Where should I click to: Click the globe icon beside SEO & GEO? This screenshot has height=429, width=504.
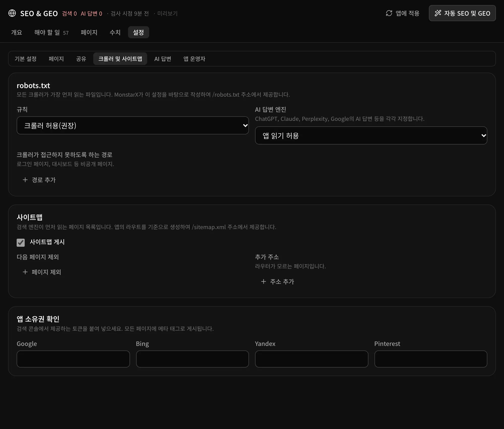pyautogui.click(x=12, y=13)
